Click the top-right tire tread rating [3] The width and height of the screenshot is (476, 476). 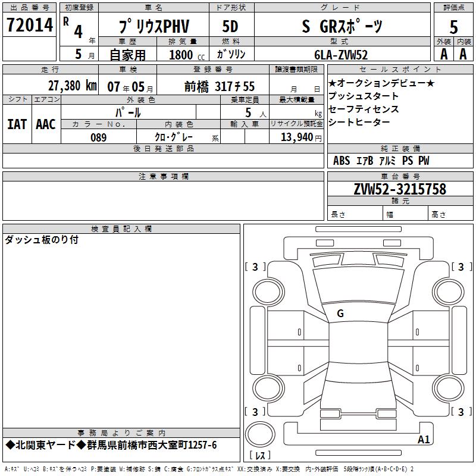461,267
